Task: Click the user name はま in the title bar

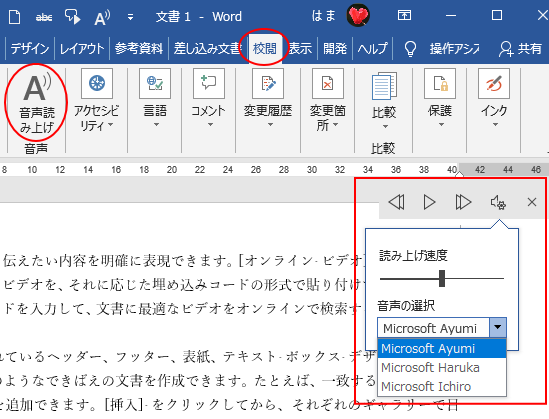Action: (x=324, y=16)
